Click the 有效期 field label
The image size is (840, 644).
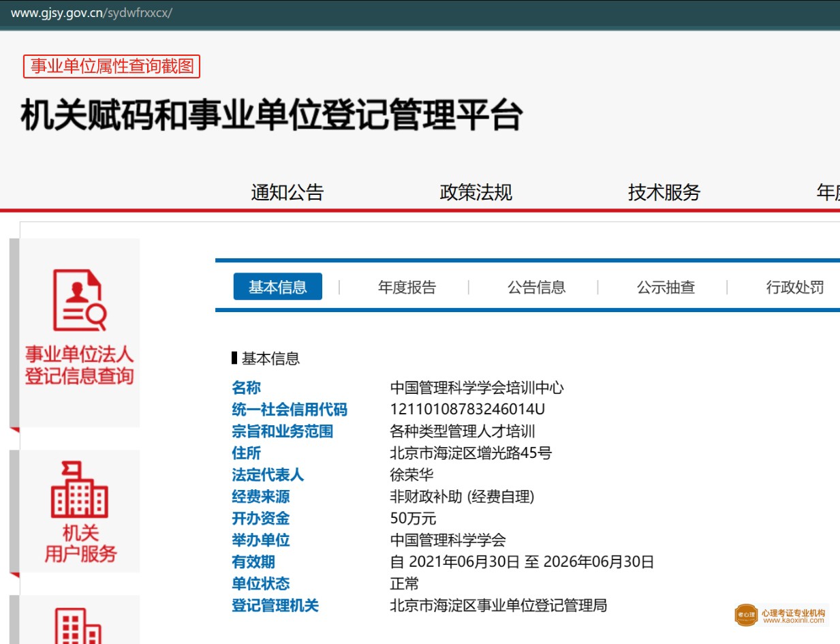point(253,563)
